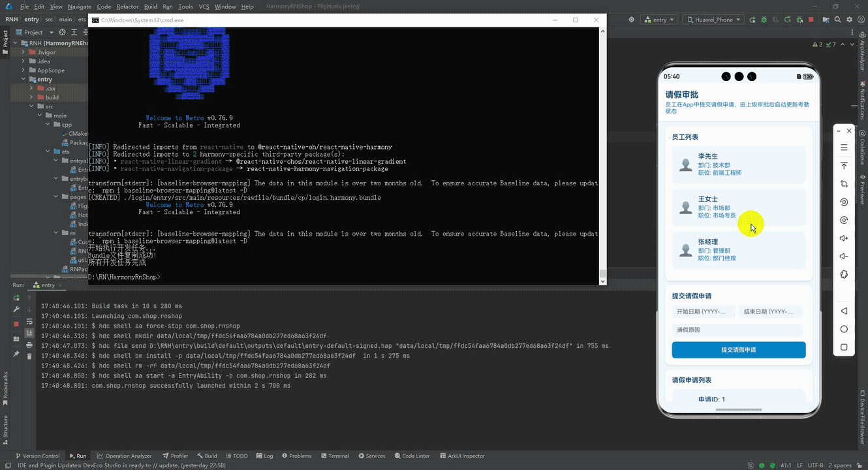Select employee card 王女士
Screen dimensions: 868x470
click(739, 207)
